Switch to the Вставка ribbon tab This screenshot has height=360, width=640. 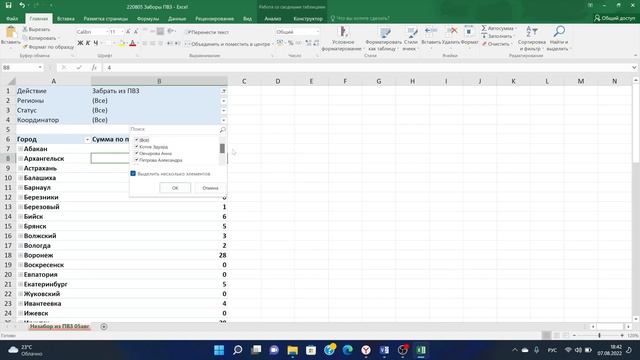click(66, 18)
